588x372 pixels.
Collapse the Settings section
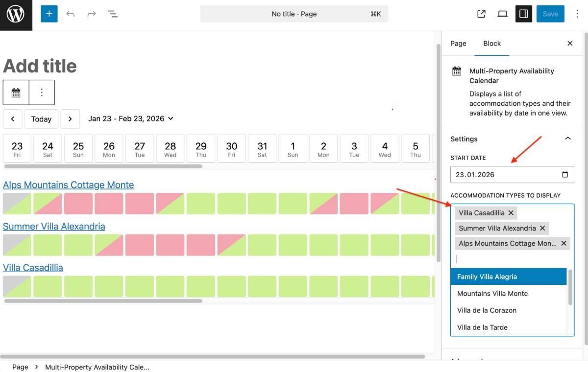pos(567,139)
